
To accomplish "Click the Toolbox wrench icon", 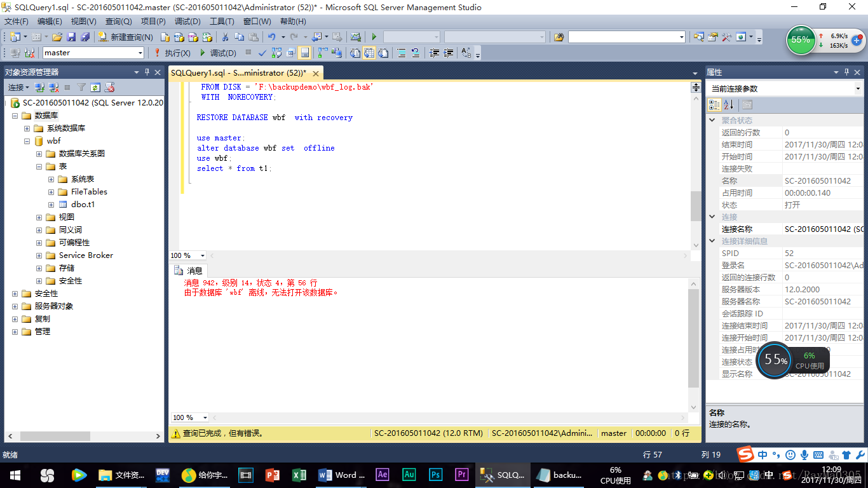I will pyautogui.click(x=726, y=37).
